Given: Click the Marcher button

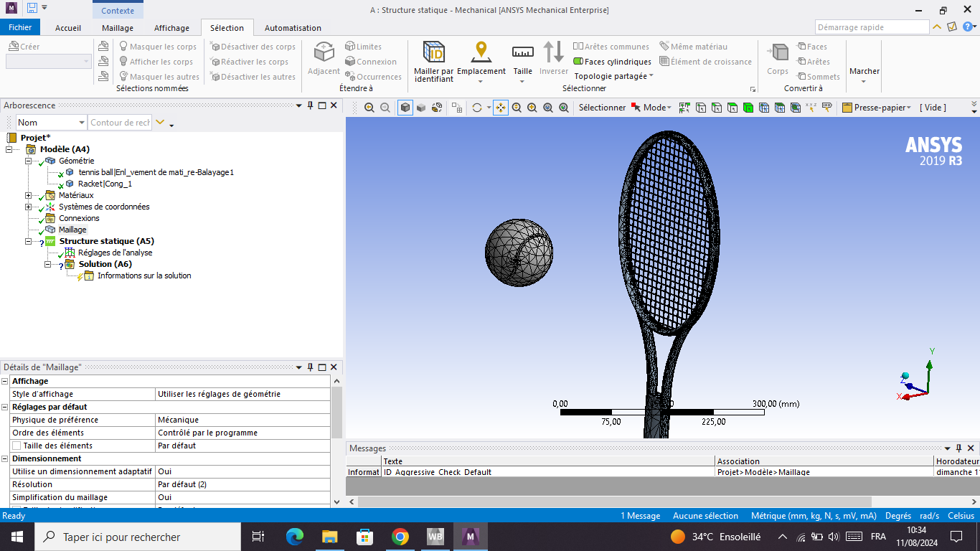Looking at the screenshot, I should [x=864, y=71].
